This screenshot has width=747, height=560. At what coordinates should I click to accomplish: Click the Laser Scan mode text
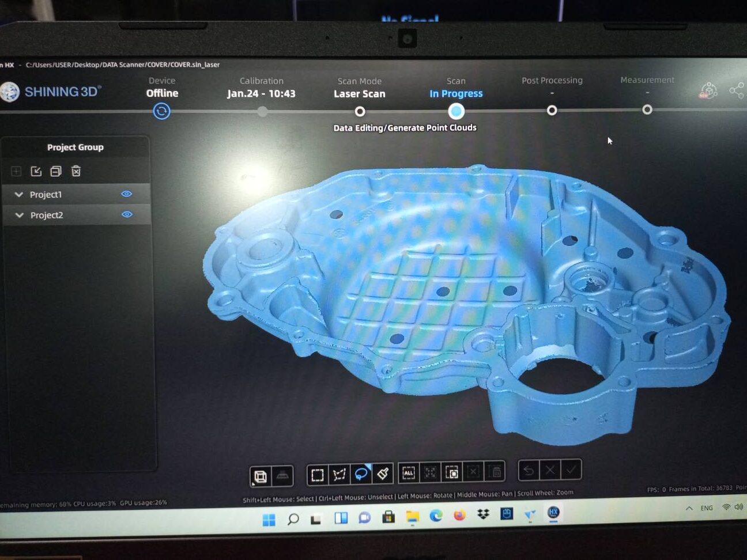360,94
